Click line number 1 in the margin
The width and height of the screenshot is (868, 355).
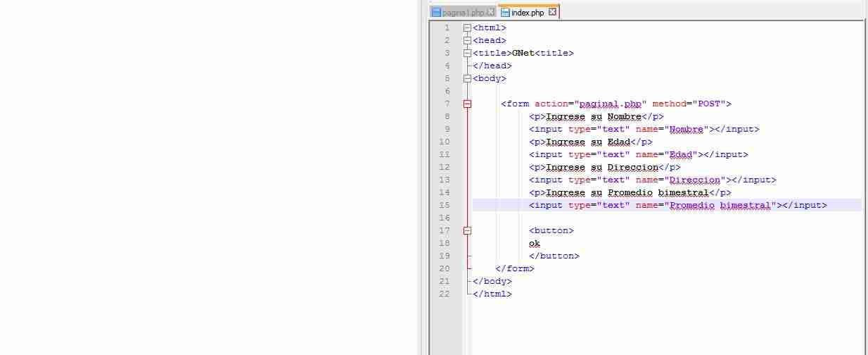[447, 28]
